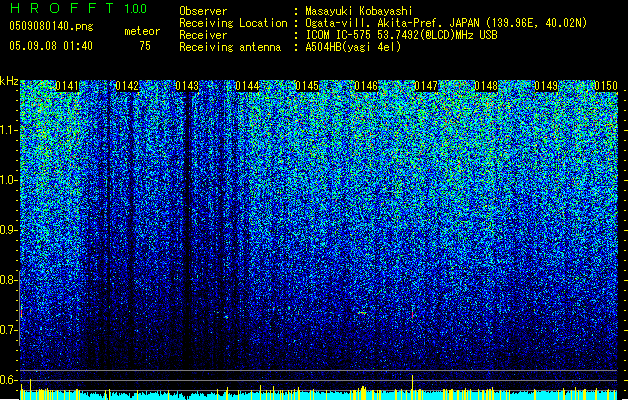Select the filename 0509080140.png
The width and height of the screenshot is (629, 400).
(x=51, y=26)
